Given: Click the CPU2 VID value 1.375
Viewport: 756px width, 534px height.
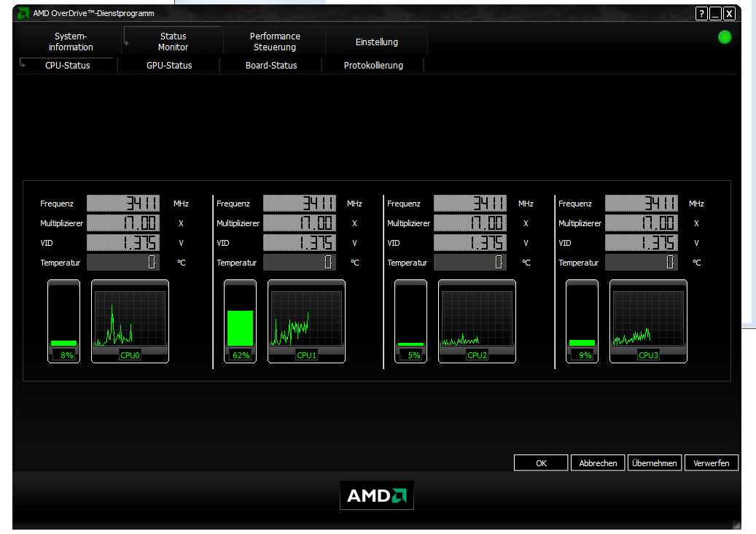Looking at the screenshot, I should pyautogui.click(x=470, y=243).
